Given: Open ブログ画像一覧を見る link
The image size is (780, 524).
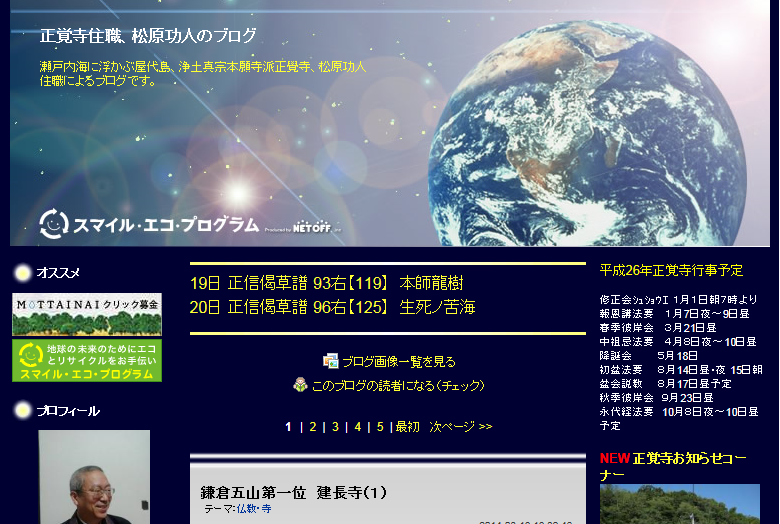Looking at the screenshot, I should coord(399,361).
